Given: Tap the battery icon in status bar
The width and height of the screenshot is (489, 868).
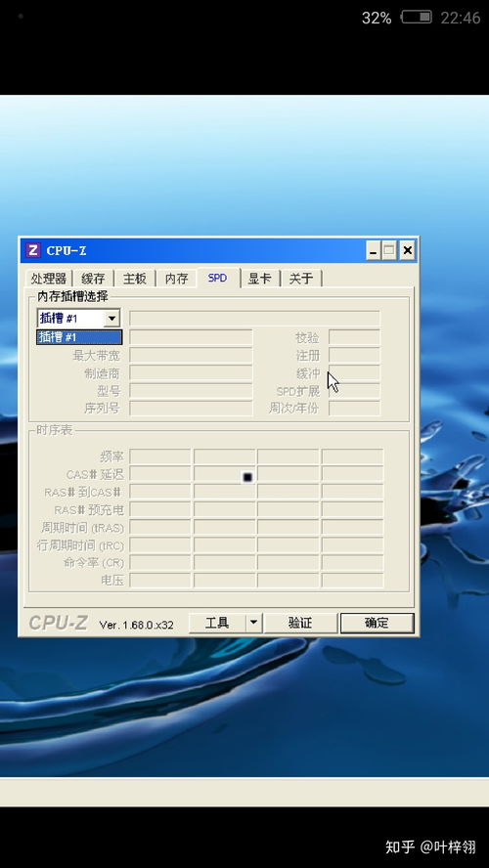Looking at the screenshot, I should 417,18.
